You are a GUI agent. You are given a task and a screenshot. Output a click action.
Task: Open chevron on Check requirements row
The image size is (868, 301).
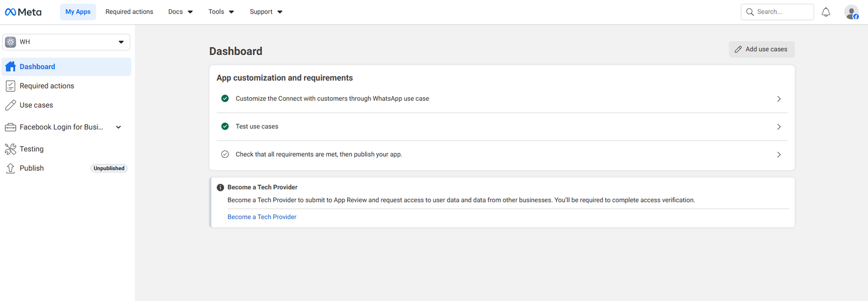[779, 155]
